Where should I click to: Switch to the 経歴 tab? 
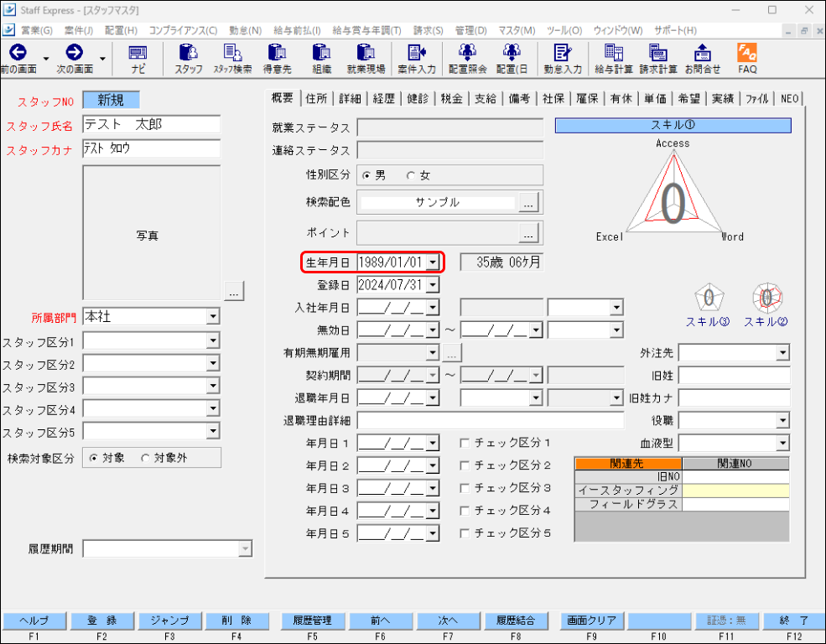point(383,98)
